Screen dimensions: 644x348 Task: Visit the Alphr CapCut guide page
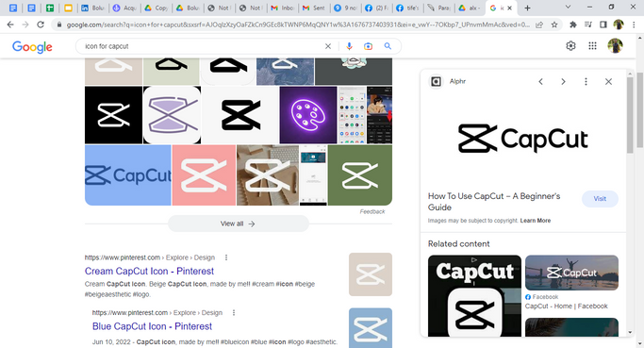(600, 198)
